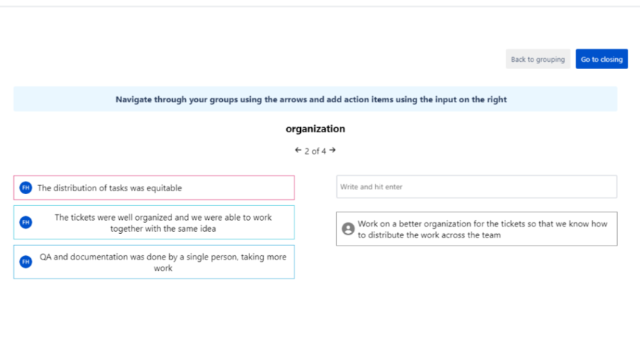The height and width of the screenshot is (364, 640).
Task: Click FH avatar on equitable distribution card
Action: coord(26,188)
